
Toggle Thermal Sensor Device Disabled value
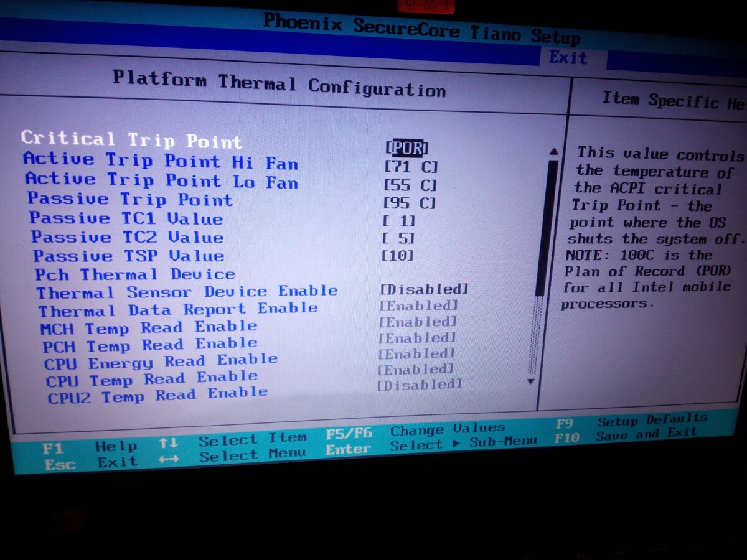pos(424,289)
